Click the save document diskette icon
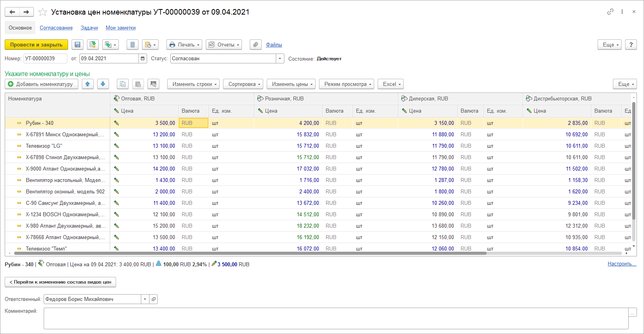Screen dimensions: 644x334 [x=78, y=45]
